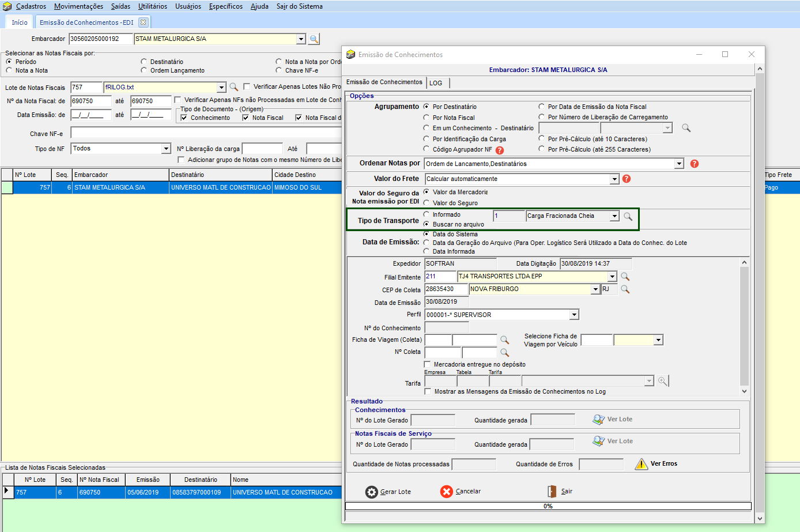Screen dimensions: 800x532
Task: Click the magnifier icon beside Filial Emitente
Action: (625, 277)
